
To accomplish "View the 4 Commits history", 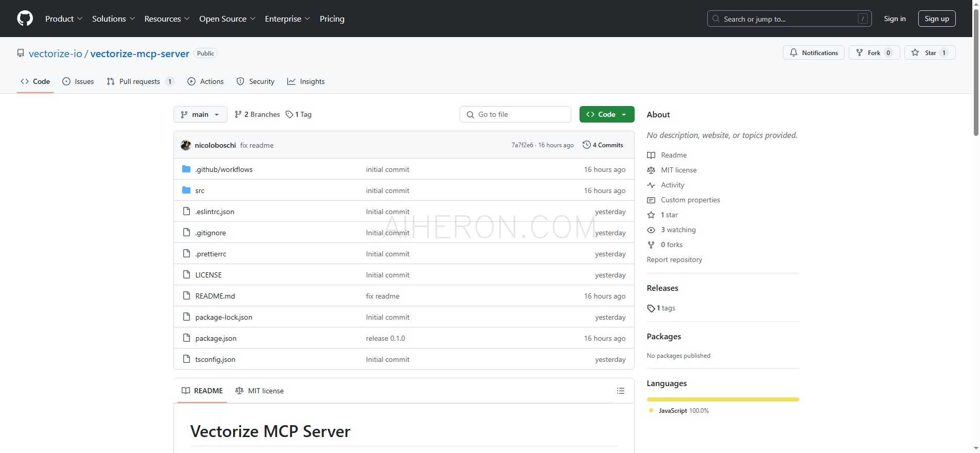I will coord(603,145).
